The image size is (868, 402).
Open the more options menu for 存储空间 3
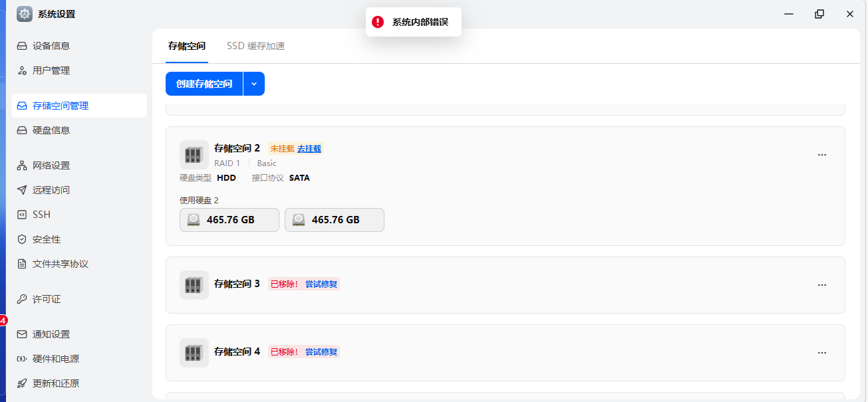coord(822,285)
